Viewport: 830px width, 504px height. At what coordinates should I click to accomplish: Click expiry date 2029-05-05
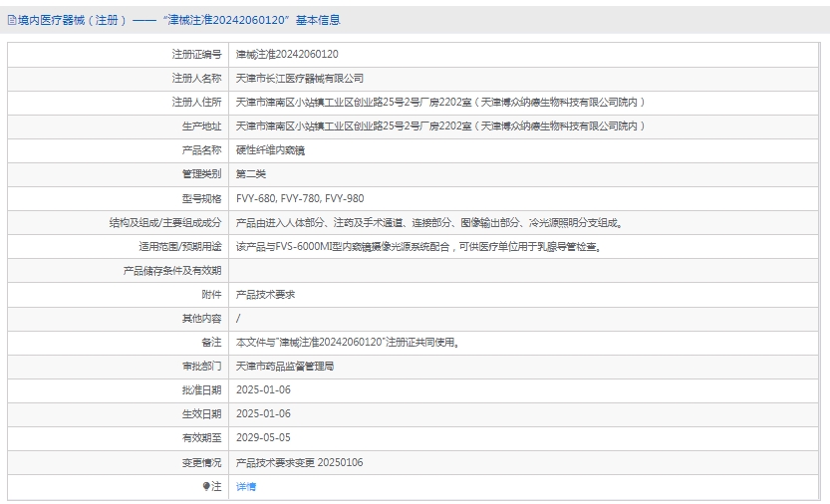pos(263,437)
